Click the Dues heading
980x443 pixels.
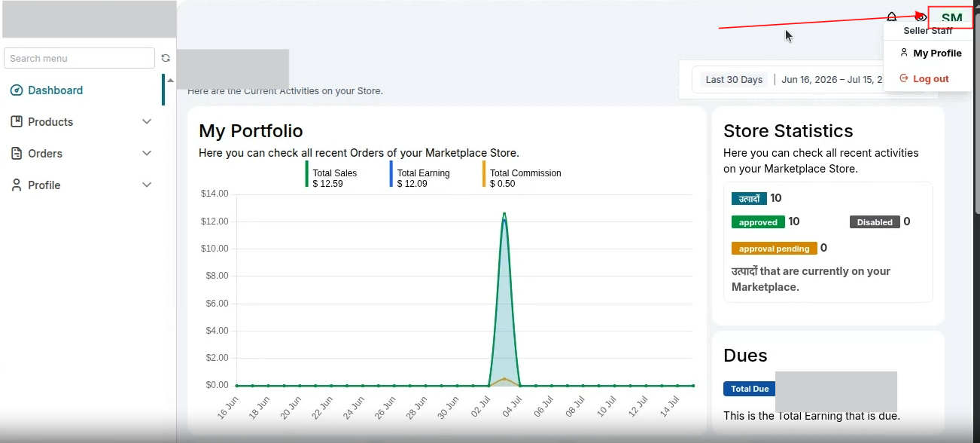pos(745,356)
